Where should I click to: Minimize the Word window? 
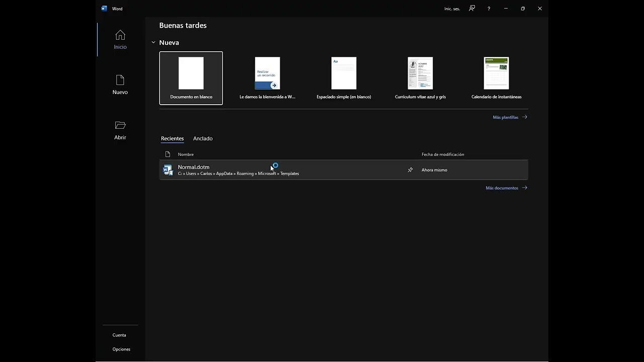[x=506, y=9]
